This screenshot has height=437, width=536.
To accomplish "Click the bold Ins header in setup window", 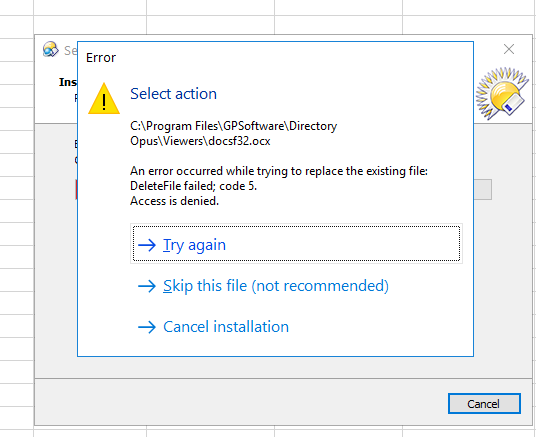I will 68,82.
